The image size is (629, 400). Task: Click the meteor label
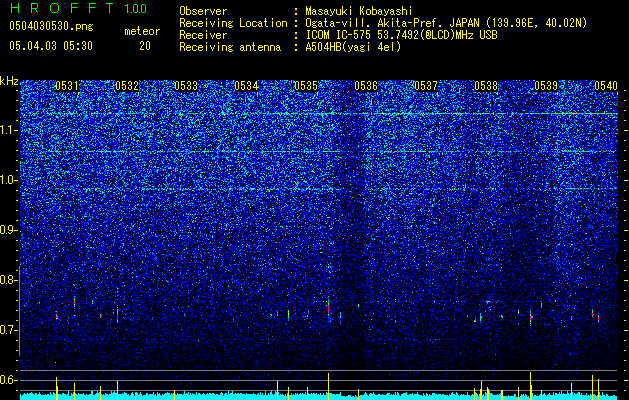coord(142,31)
